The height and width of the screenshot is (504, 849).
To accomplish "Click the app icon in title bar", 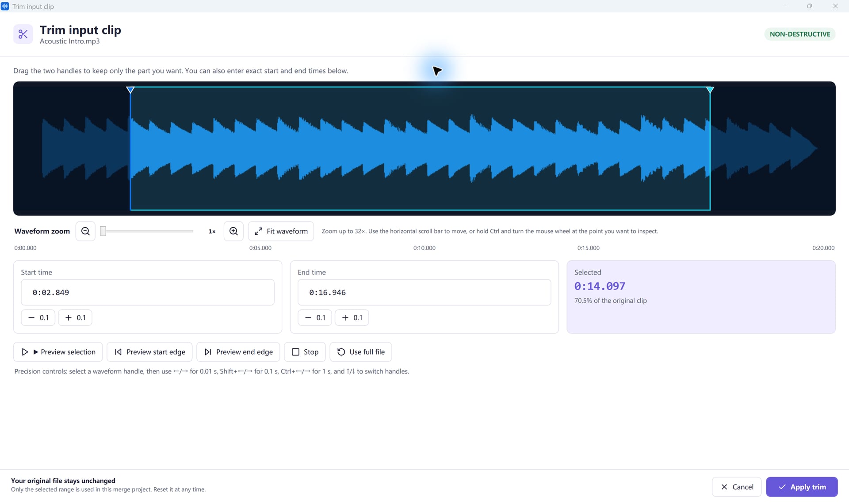I will coord(5,6).
